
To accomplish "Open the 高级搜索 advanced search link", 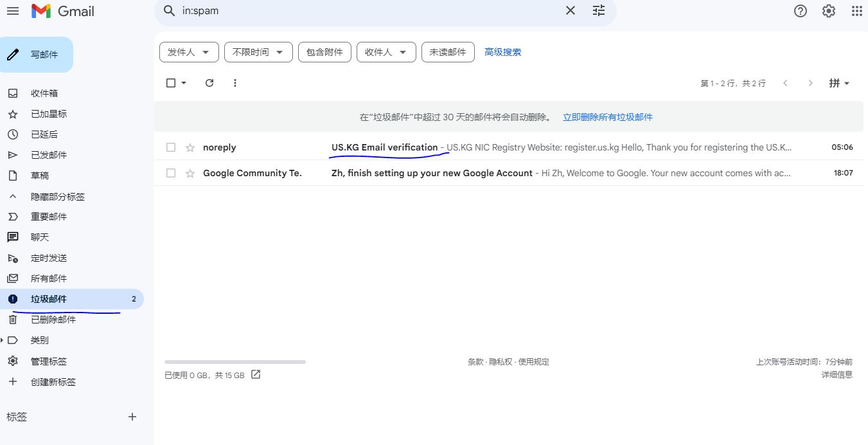I will coord(503,52).
